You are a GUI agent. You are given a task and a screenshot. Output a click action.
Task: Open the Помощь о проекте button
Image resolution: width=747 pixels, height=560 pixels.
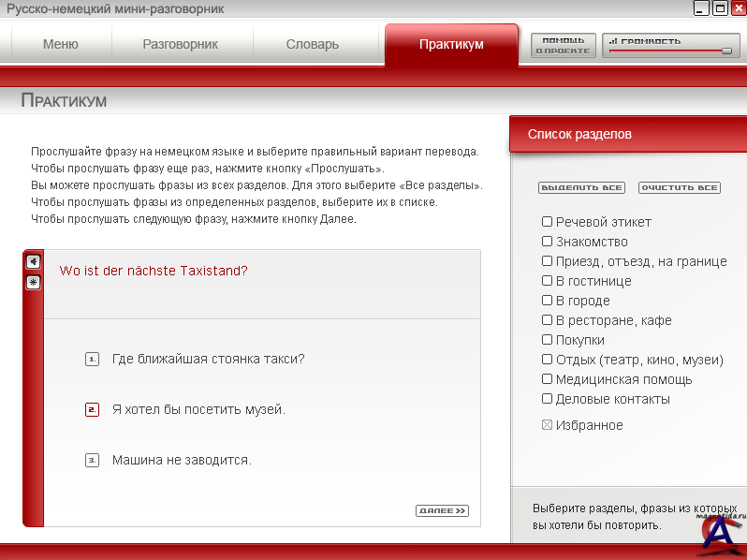(x=563, y=45)
